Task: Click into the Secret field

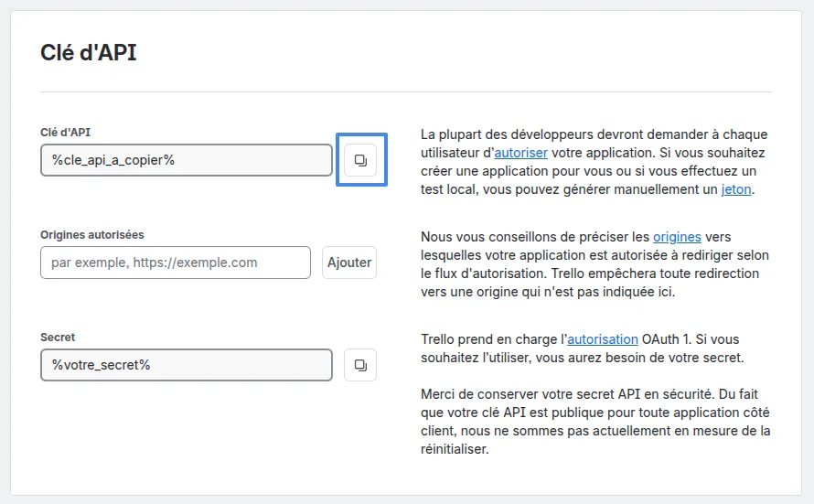Action: click(x=187, y=365)
